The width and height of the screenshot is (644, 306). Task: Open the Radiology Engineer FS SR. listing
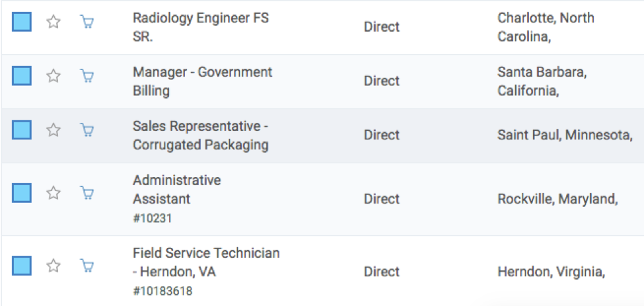(200, 27)
